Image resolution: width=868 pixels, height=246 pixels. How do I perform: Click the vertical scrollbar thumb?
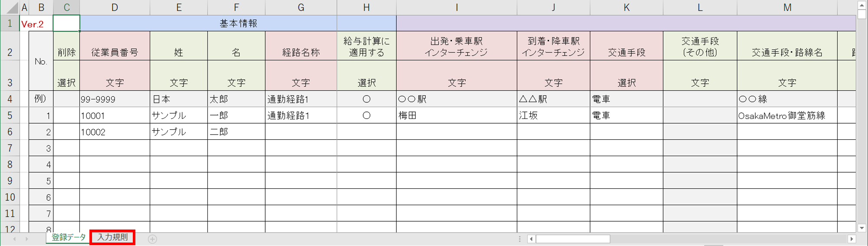[862, 14]
